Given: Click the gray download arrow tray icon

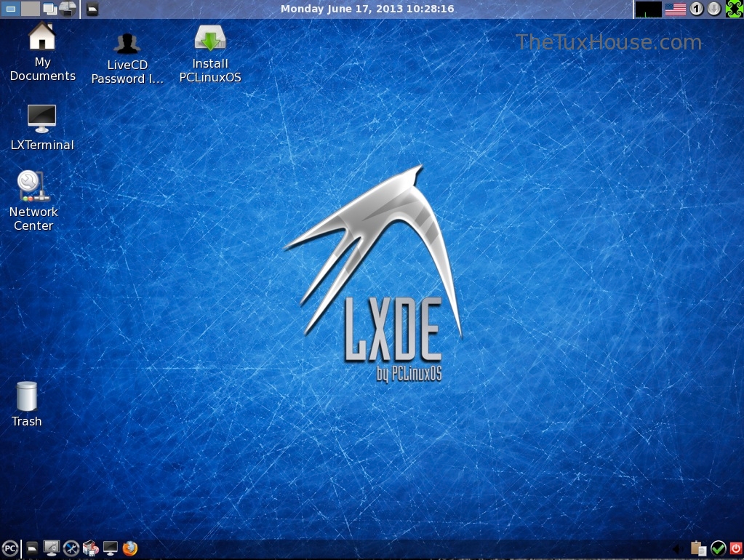Looking at the screenshot, I should 714,9.
